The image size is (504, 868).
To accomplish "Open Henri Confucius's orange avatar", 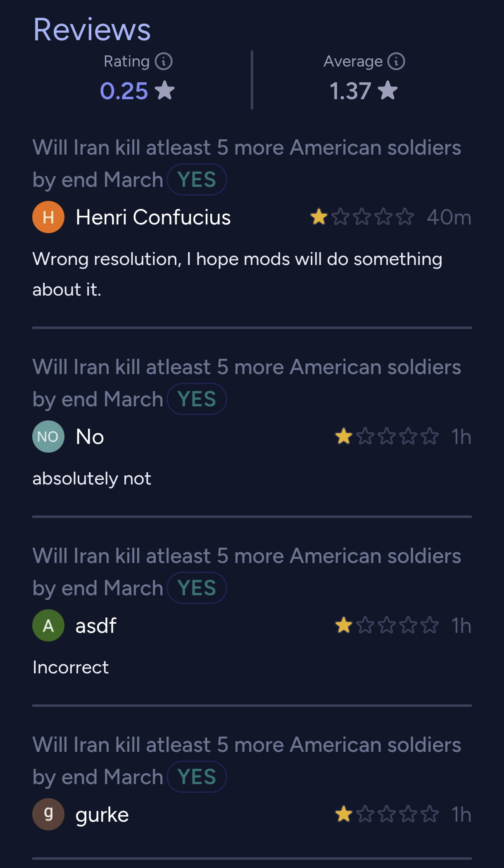I will point(48,217).
